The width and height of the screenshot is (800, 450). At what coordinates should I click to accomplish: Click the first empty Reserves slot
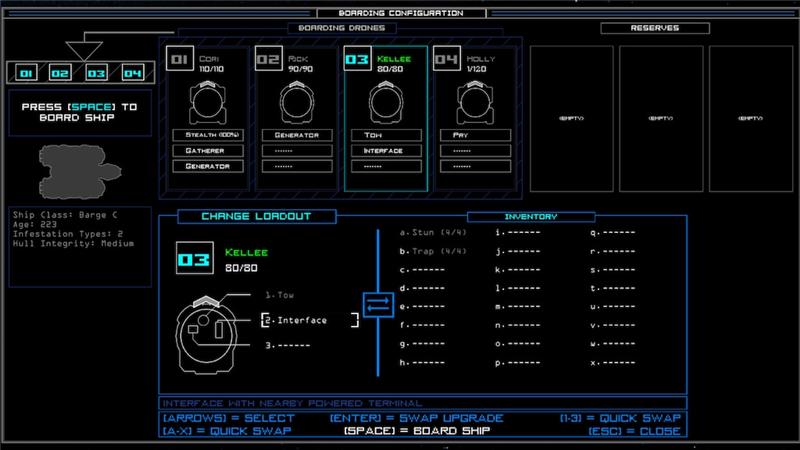[569, 118]
